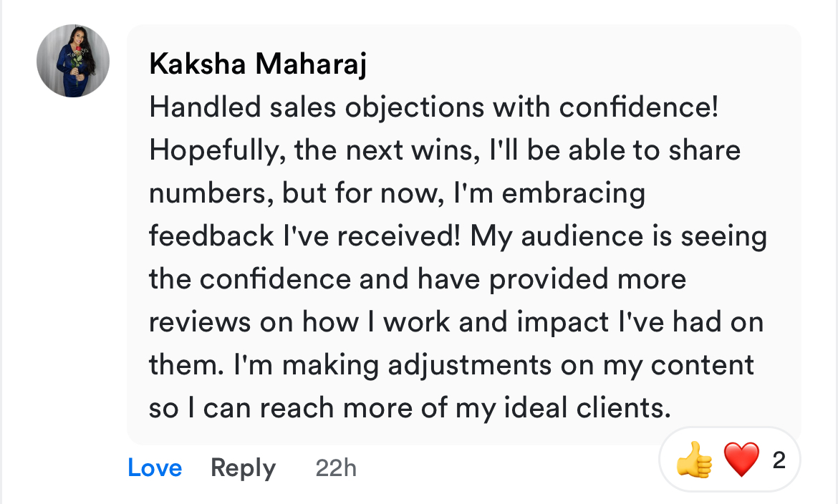The image size is (838, 504).
Task: Reply to Kaksha Maharaj's comment
Action: (243, 468)
